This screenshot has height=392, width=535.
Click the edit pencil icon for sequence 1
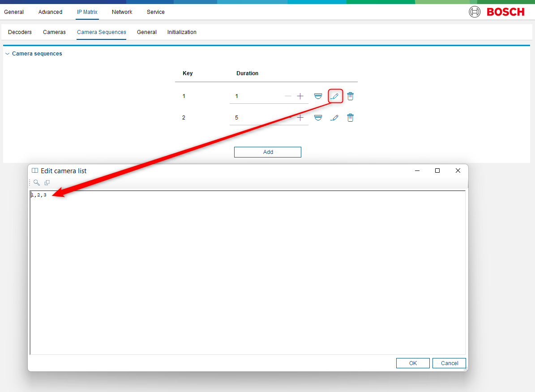tap(335, 96)
